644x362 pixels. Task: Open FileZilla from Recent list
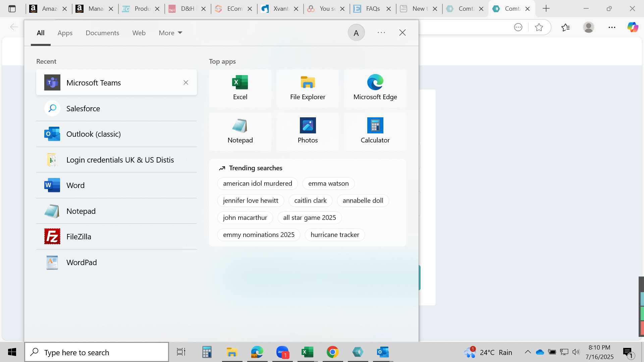click(x=116, y=237)
